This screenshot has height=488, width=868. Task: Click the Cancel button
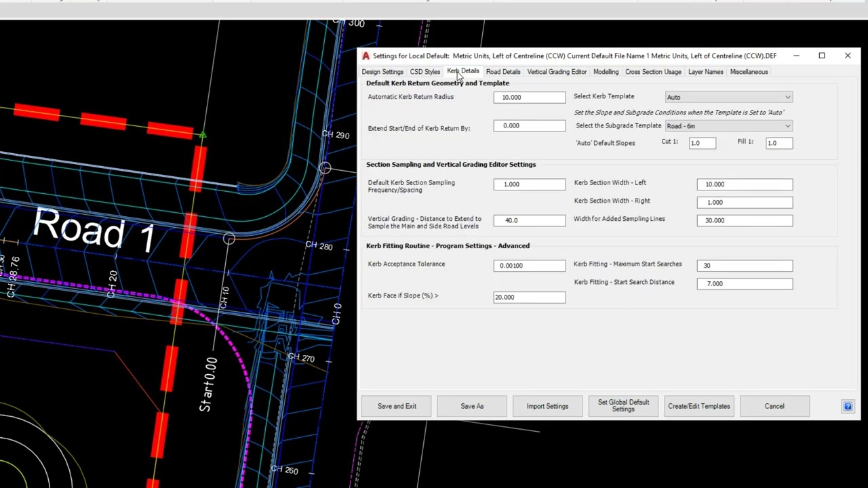pyautogui.click(x=774, y=406)
